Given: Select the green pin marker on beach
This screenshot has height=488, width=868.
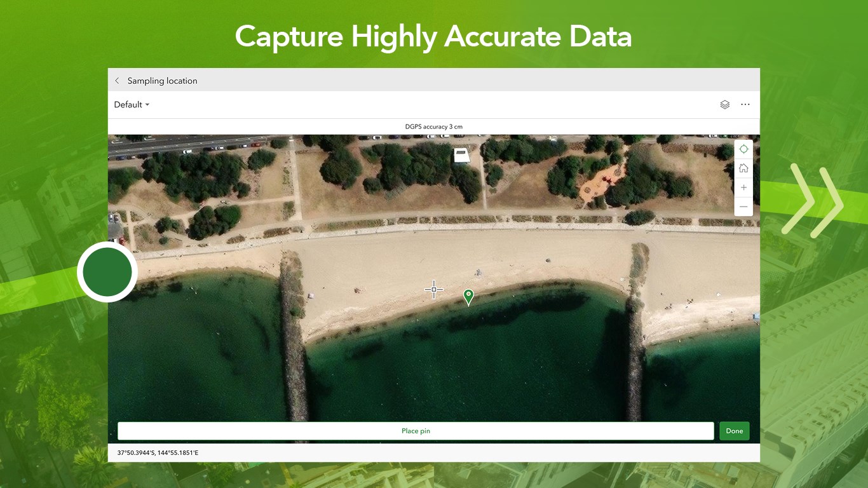Looking at the screenshot, I should point(468,297).
